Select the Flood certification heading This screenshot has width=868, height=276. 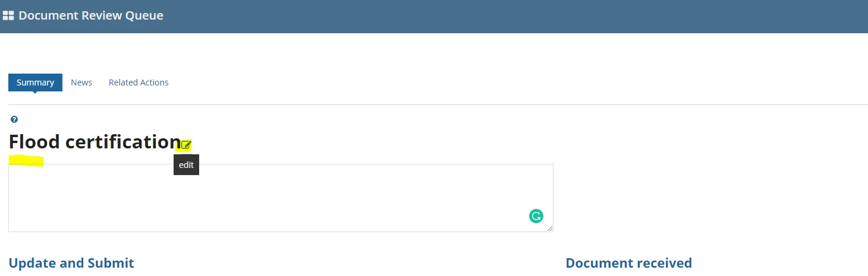95,142
